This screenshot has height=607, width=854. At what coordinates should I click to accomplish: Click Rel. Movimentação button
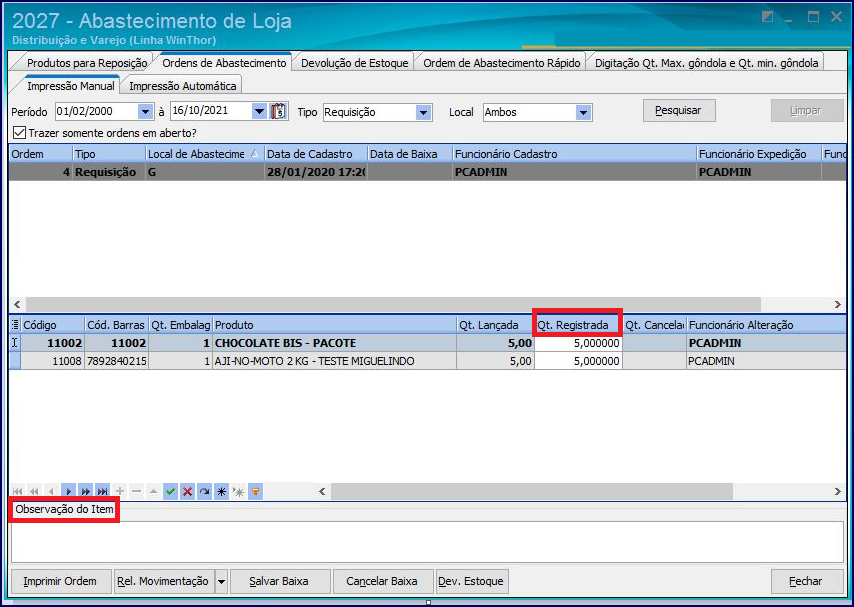pyautogui.click(x=163, y=582)
